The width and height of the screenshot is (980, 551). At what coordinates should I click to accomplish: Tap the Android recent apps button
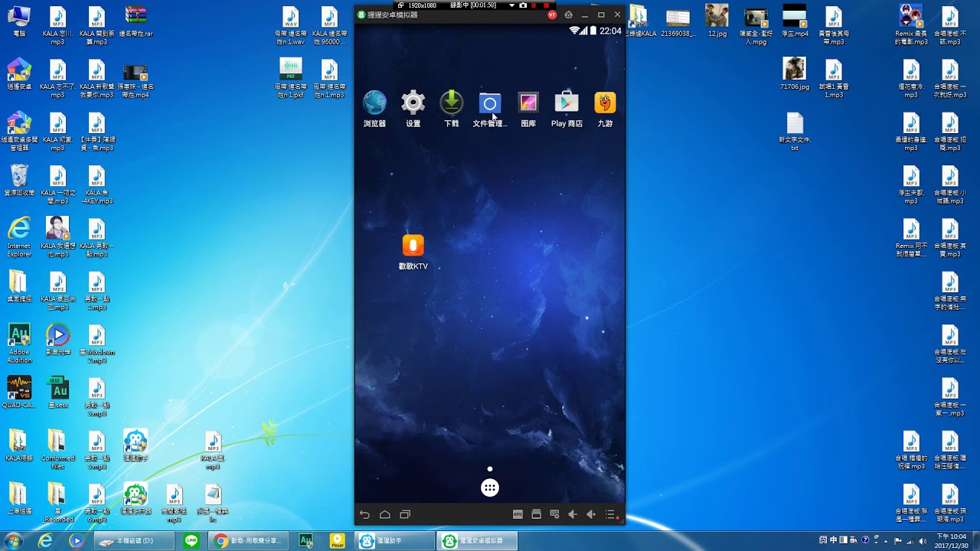(406, 514)
